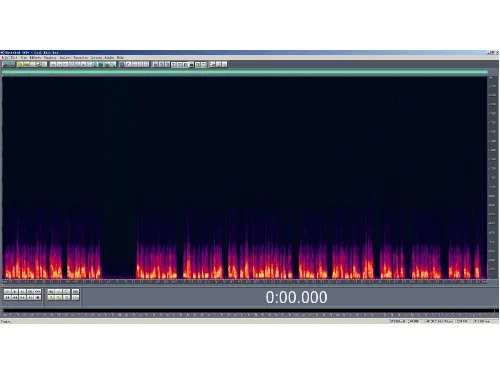Viewport: 500px width, 375px height.
Task: Toggle the Play Looped button
Action: [x=38, y=292]
